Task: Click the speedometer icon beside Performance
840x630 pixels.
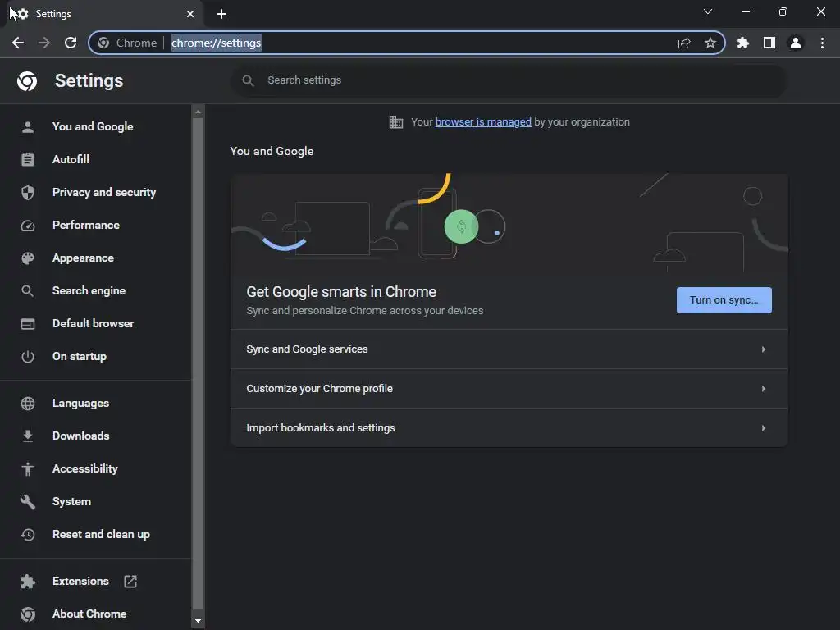Action: coord(28,226)
